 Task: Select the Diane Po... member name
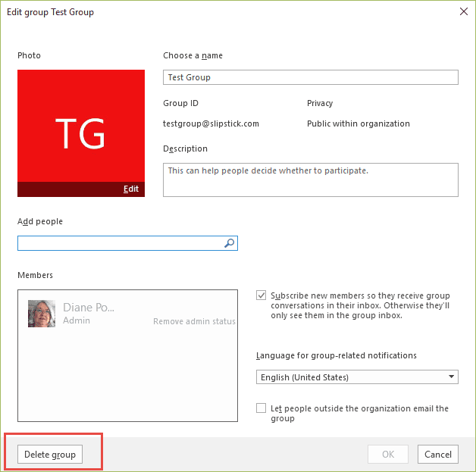(89, 308)
